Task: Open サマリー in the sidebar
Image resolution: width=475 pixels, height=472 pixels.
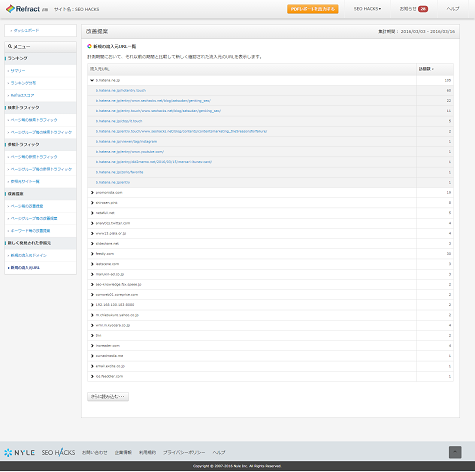Action: click(18, 71)
